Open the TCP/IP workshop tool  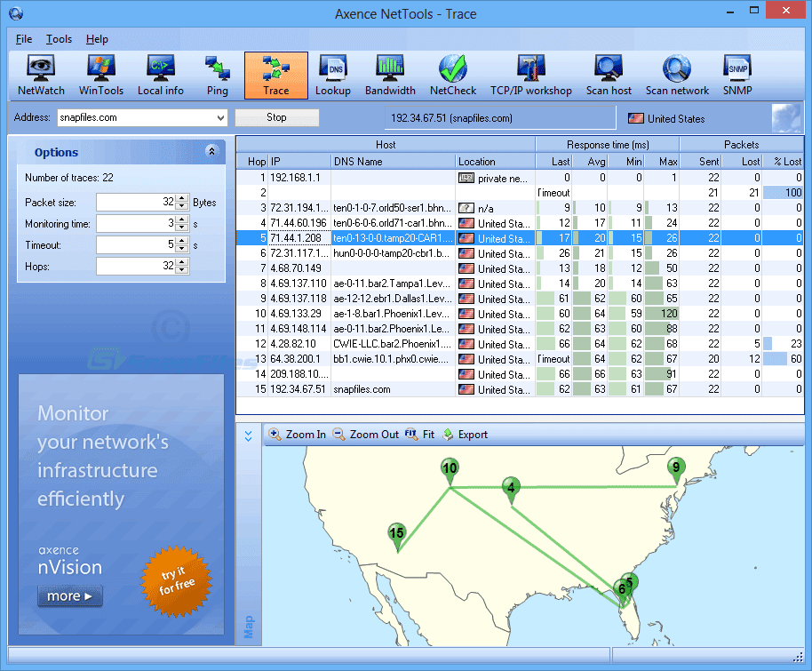pos(530,76)
